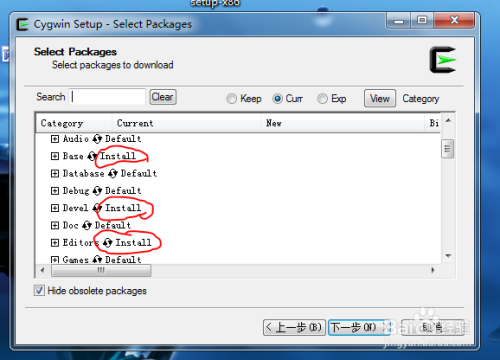This screenshot has height=360, width=500.
Task: Expand the Games category
Action: pyautogui.click(x=55, y=260)
